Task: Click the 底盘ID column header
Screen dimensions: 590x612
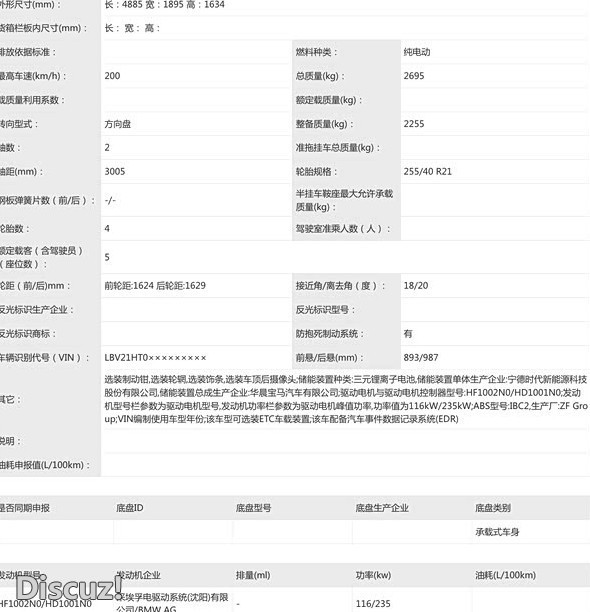Action: [130, 508]
